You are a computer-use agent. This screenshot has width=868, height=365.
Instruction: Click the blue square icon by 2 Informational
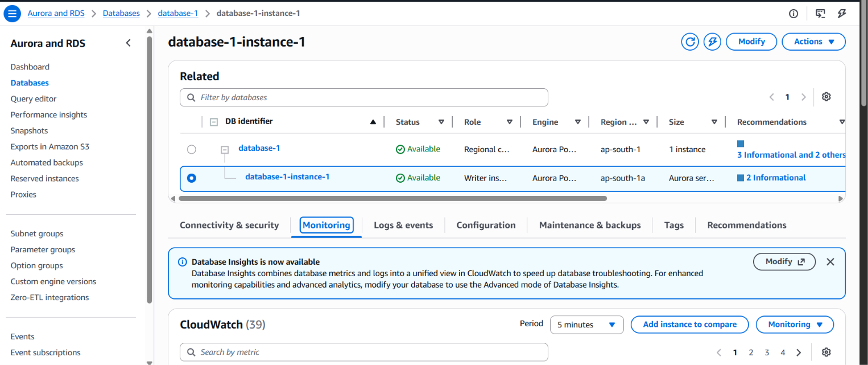(x=741, y=178)
